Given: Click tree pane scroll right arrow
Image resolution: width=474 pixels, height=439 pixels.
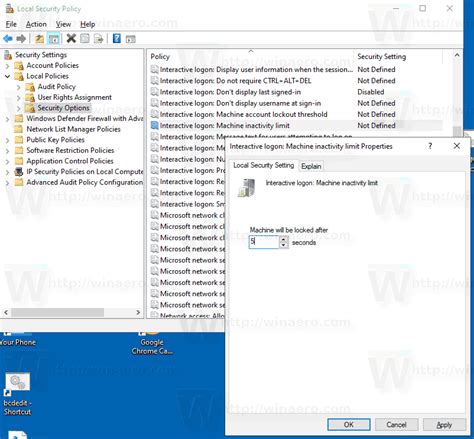Looking at the screenshot, I should point(138,312).
